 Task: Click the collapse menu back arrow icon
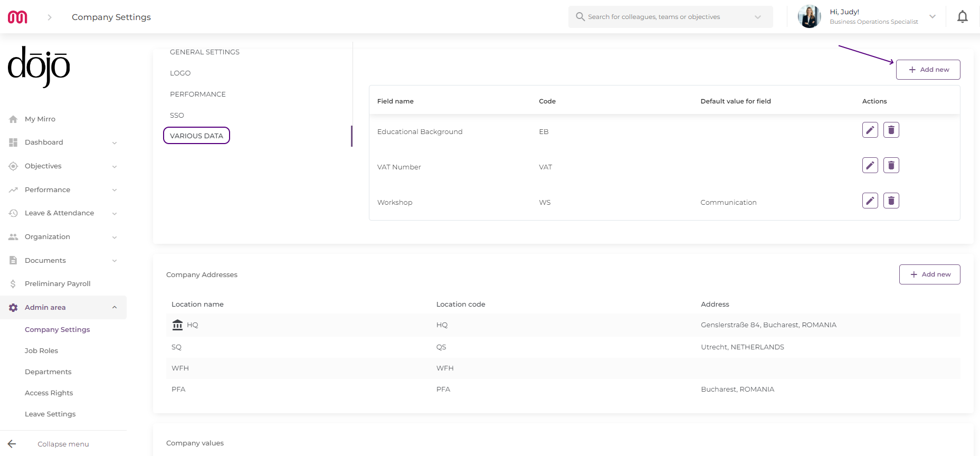pyautogui.click(x=12, y=444)
